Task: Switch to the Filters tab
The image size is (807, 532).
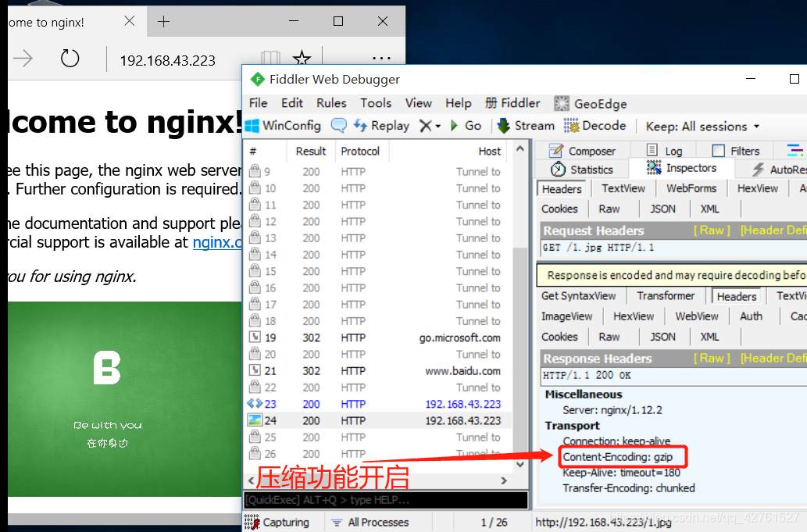Action: pyautogui.click(x=736, y=151)
